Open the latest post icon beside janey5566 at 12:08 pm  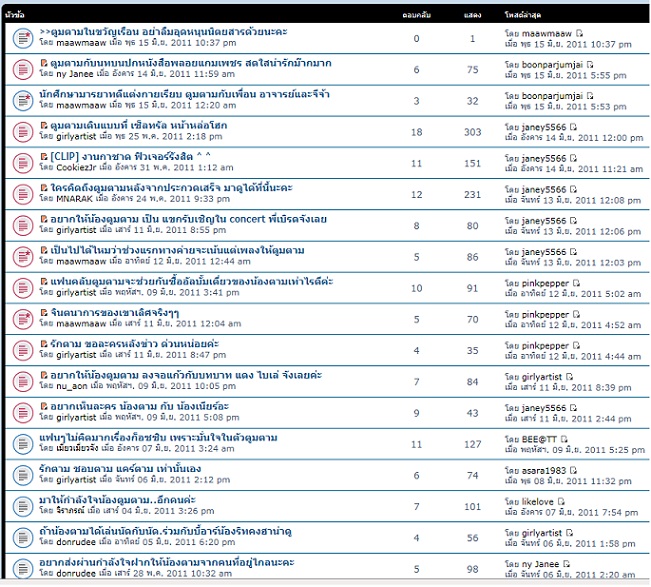(x=573, y=189)
